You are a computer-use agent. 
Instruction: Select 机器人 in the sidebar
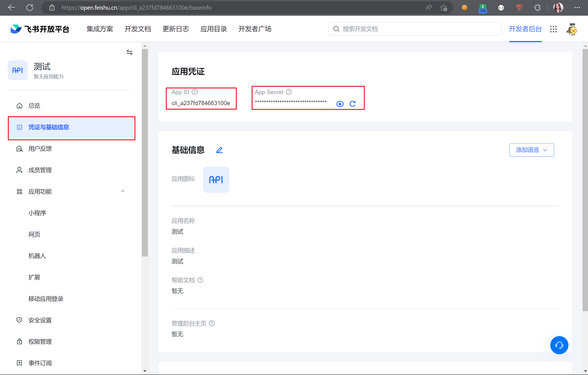tap(37, 256)
